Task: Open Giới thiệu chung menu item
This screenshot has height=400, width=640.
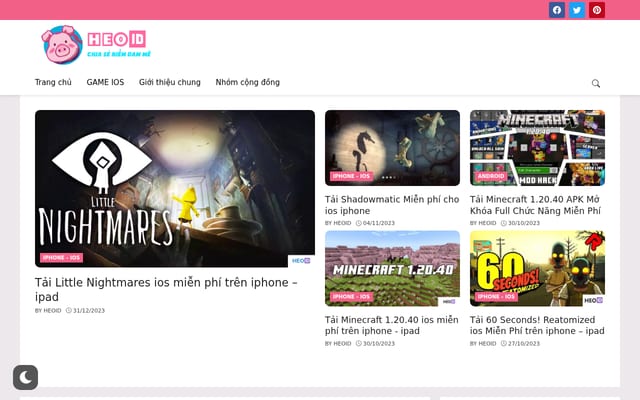Action: (170, 82)
